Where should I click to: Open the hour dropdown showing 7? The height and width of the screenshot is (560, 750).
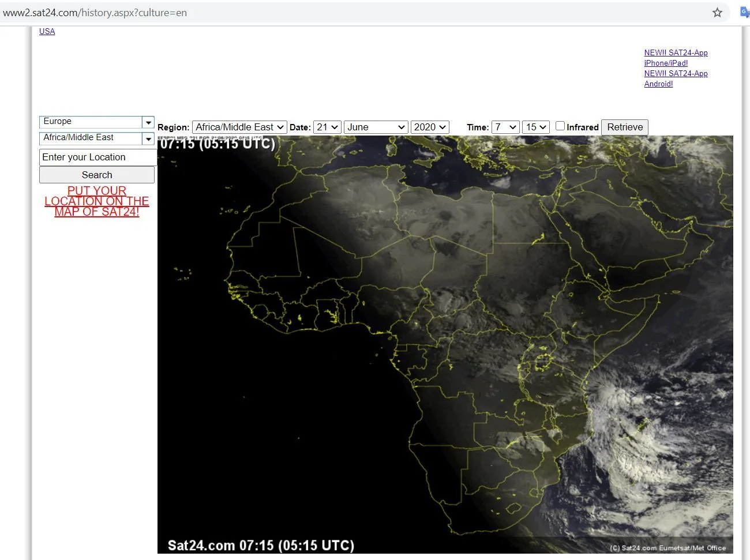click(505, 127)
